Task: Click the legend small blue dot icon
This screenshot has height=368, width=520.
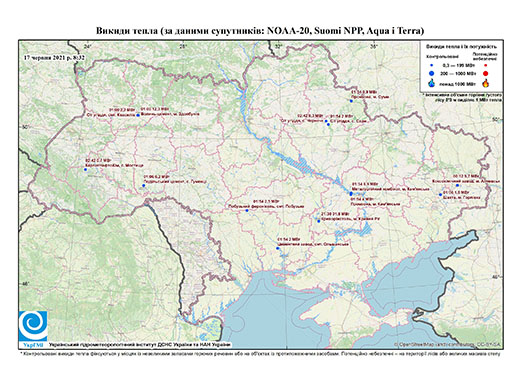Action: click(431, 66)
